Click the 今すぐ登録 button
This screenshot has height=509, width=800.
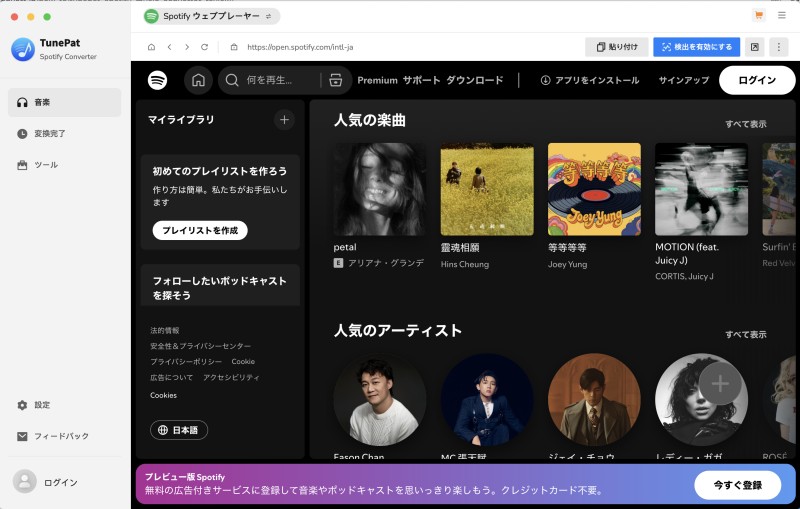(x=738, y=485)
